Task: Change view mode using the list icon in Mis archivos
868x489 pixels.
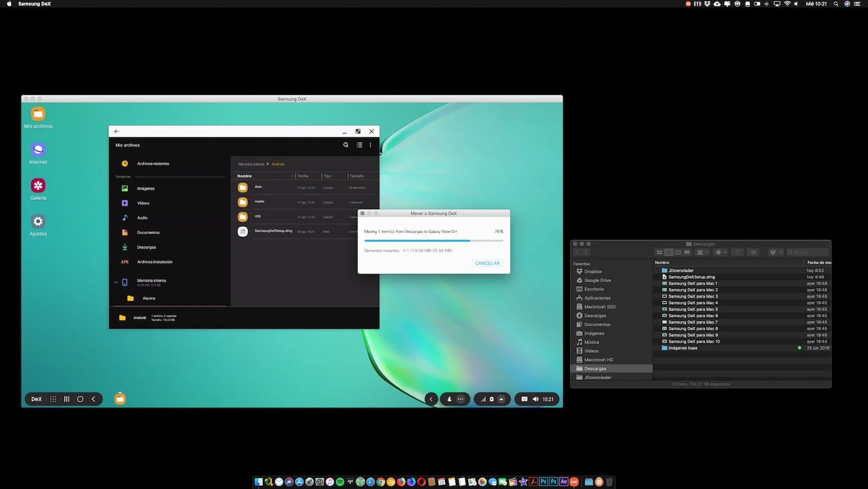Action: pos(359,144)
